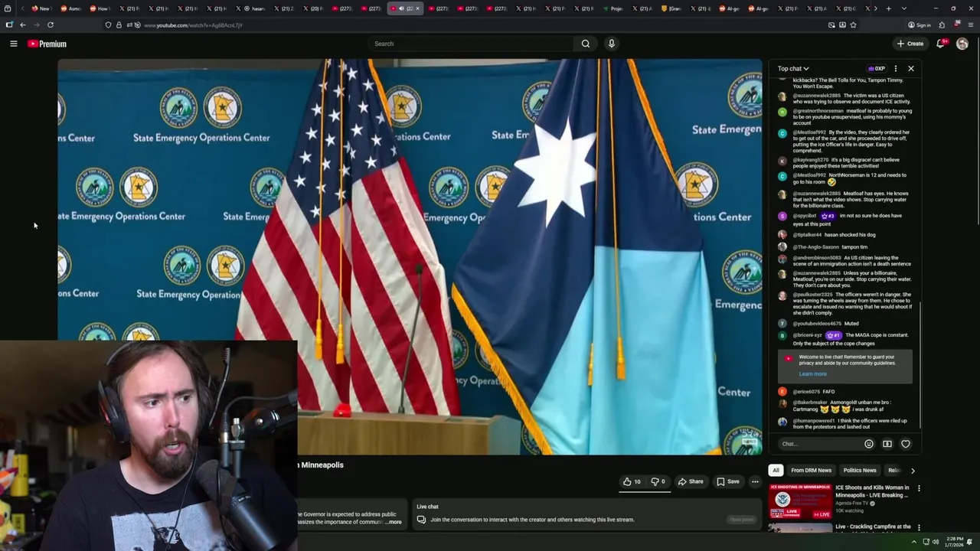
Task: Select the All filter chip
Action: (776, 471)
